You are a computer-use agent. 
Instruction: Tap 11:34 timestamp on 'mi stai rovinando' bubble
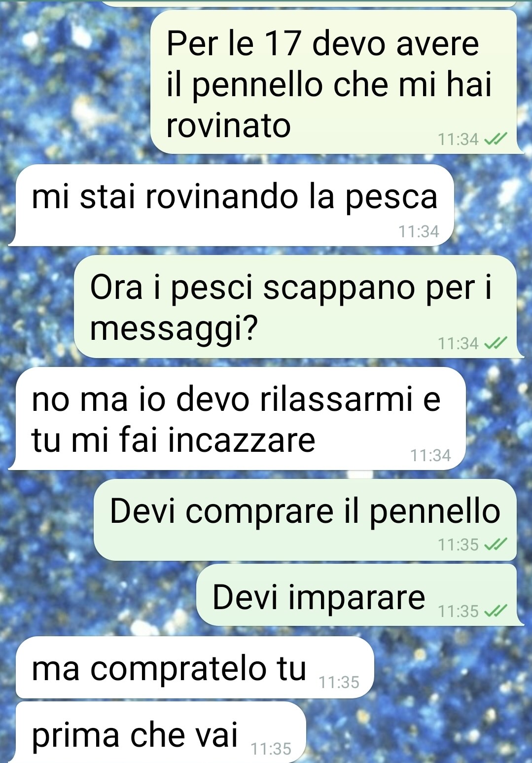[x=419, y=231]
